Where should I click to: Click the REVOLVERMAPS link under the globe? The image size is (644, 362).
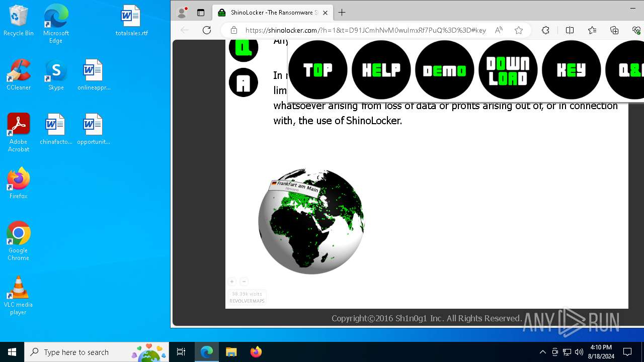247,301
